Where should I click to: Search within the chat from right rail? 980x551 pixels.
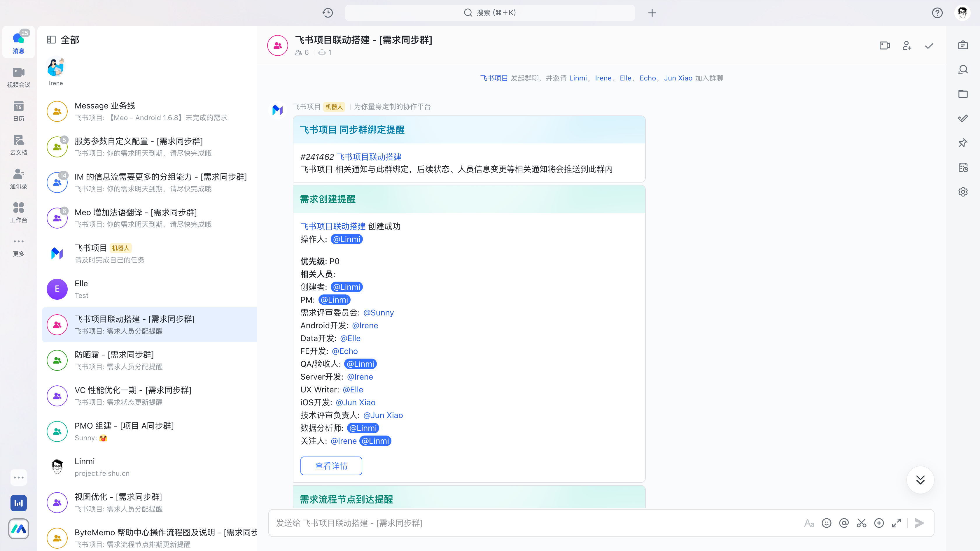(963, 70)
